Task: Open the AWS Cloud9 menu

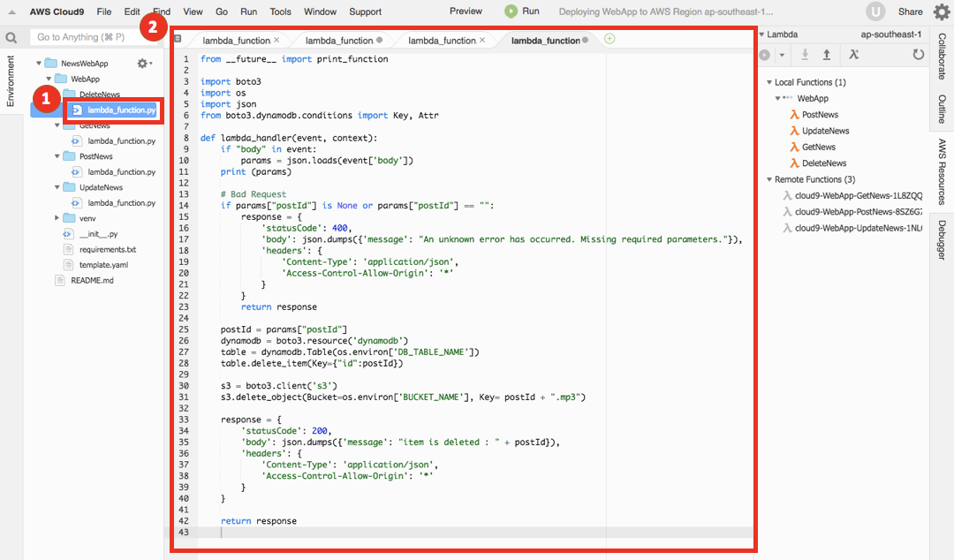Action: [57, 11]
